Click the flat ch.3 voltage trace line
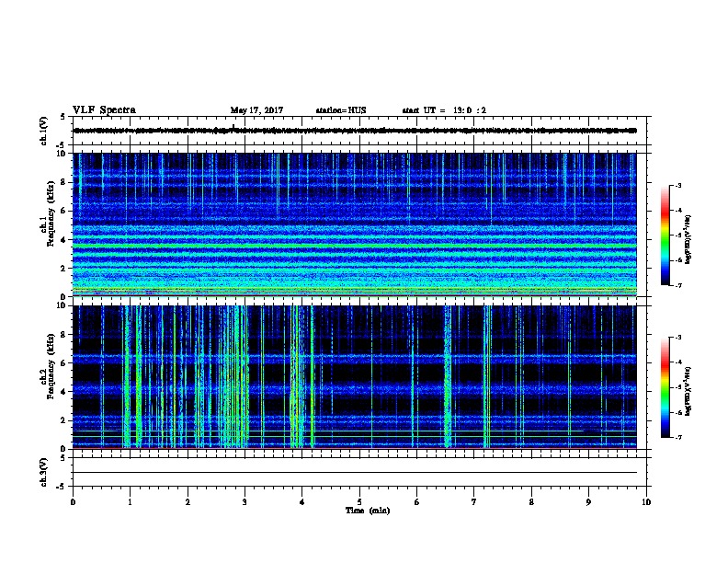The width and height of the screenshot is (728, 563). 355,473
